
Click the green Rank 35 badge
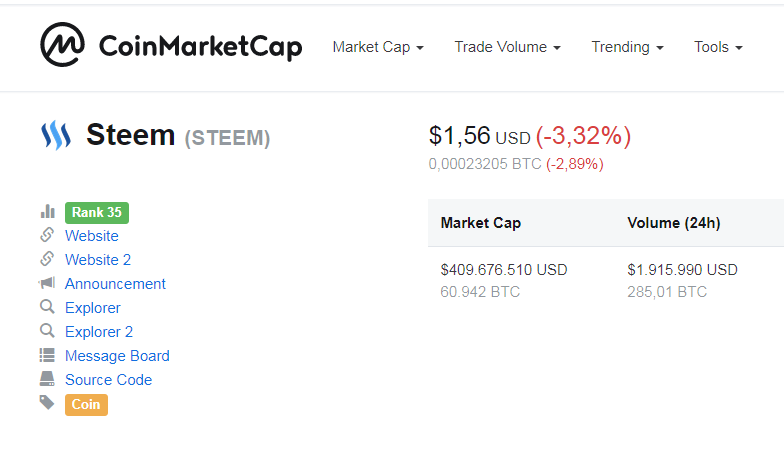[x=97, y=212]
